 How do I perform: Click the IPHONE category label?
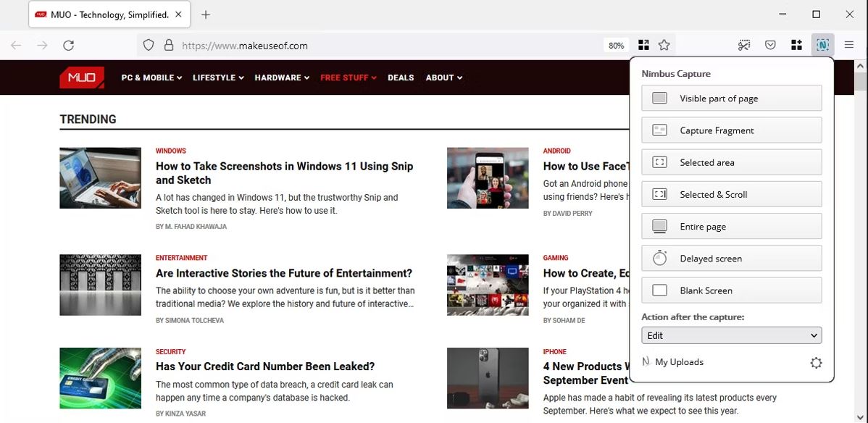coord(555,351)
